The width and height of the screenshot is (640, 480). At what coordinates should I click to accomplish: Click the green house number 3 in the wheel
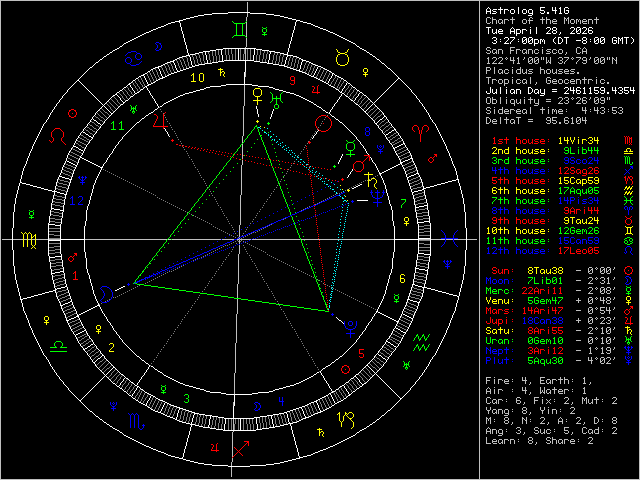coord(187,398)
